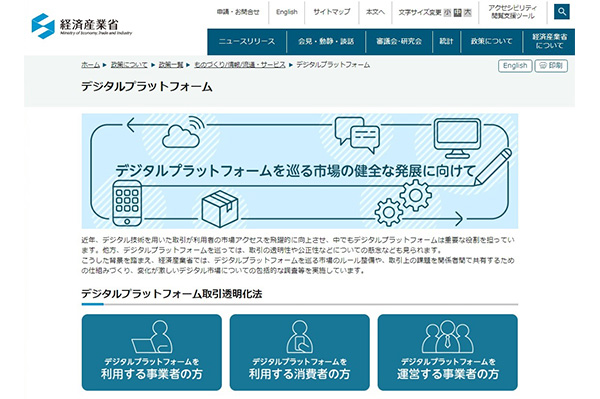
Task: Click the English link in top bar
Action: 287,12
